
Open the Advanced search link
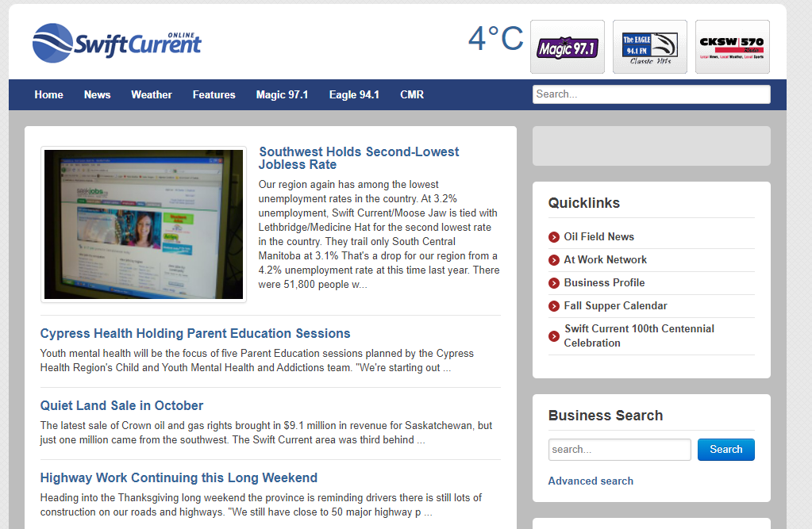[x=591, y=481]
